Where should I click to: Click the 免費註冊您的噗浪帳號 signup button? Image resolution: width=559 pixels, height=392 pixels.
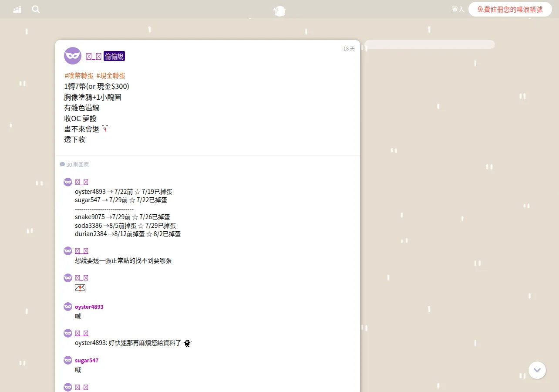coord(510,9)
